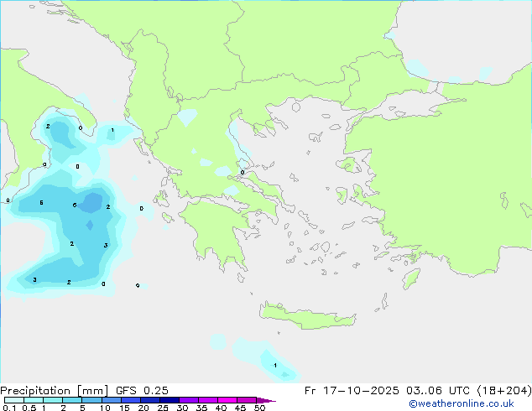Click the '0.1' legend scale label
Screen dimensions: 532x411
9,408
